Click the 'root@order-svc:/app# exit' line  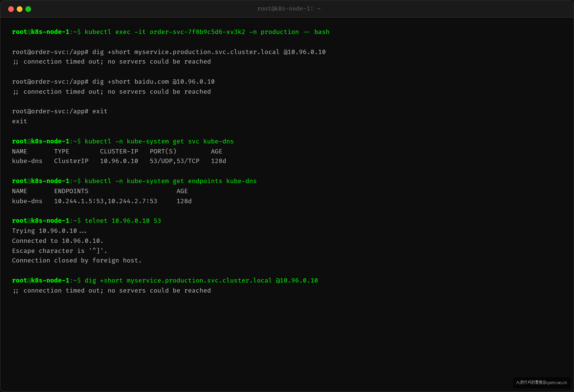click(60, 111)
